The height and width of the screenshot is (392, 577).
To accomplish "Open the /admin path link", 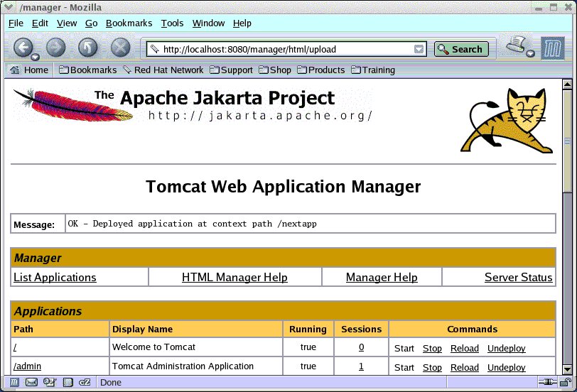I will tap(27, 366).
